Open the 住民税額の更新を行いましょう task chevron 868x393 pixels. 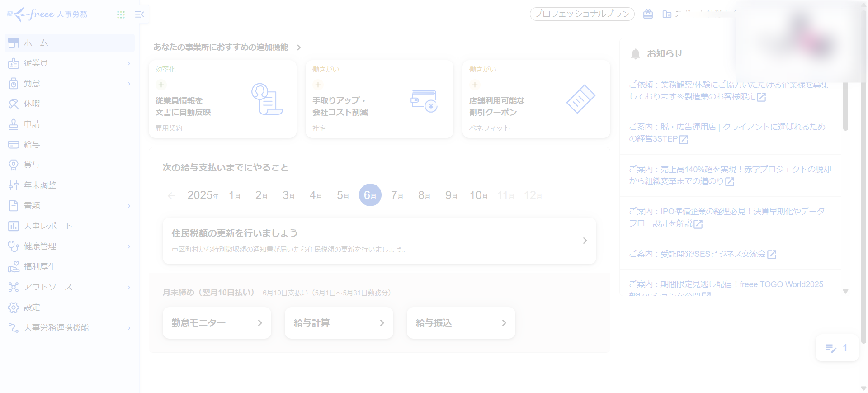[x=585, y=241]
